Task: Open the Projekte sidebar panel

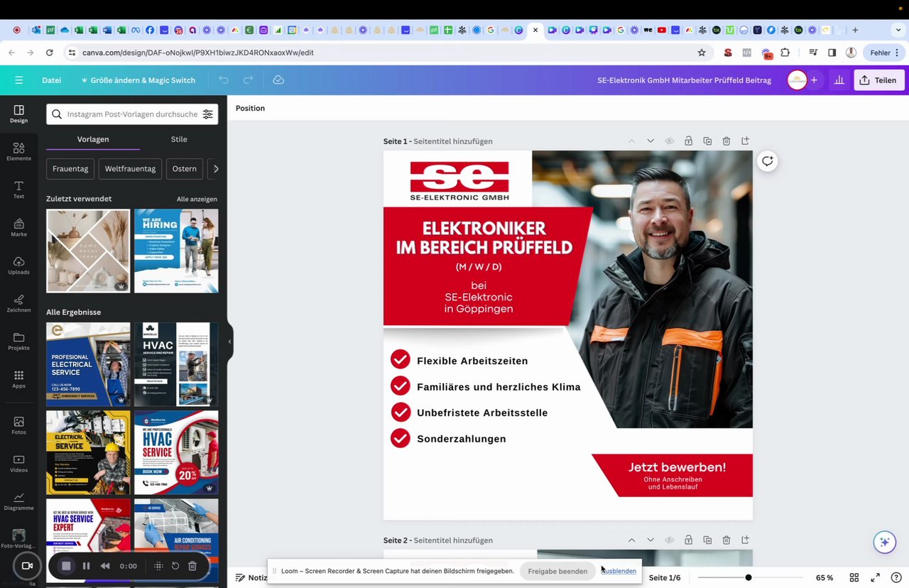Action: pos(19,342)
